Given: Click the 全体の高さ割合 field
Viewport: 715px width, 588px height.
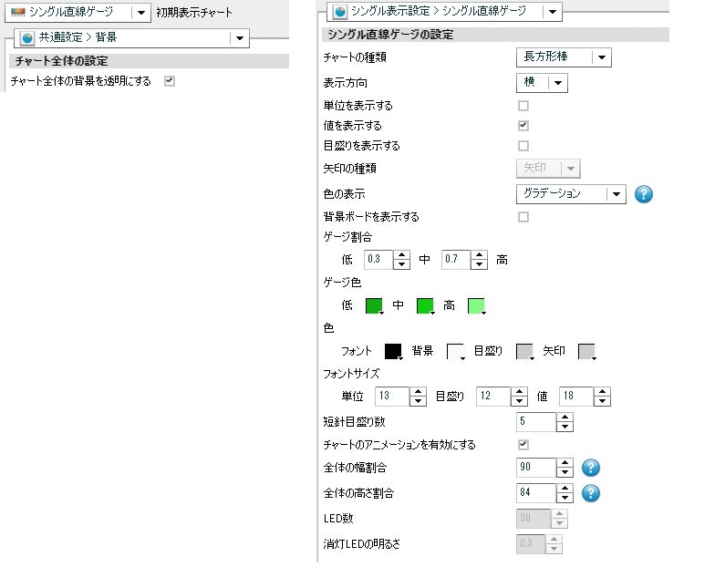Looking at the screenshot, I should [x=536, y=492].
